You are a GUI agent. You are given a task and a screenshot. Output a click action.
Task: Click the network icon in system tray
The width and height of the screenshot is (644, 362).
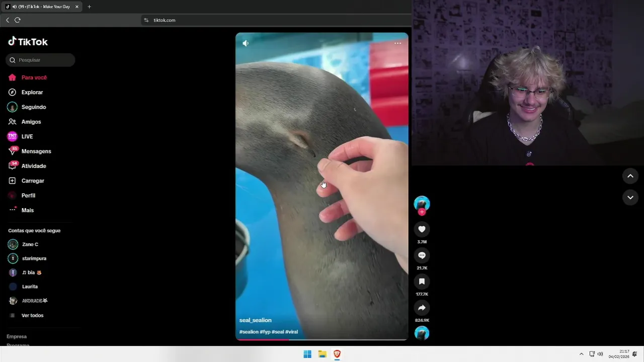[592, 354]
